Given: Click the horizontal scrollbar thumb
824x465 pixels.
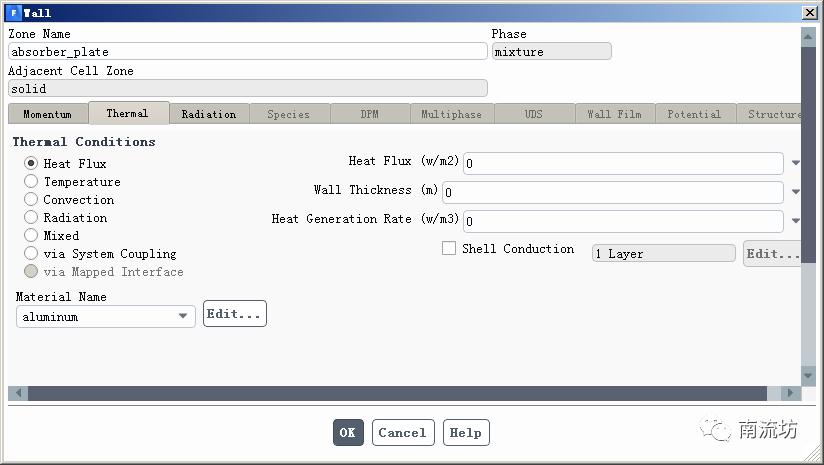Looking at the screenshot, I should [397, 393].
